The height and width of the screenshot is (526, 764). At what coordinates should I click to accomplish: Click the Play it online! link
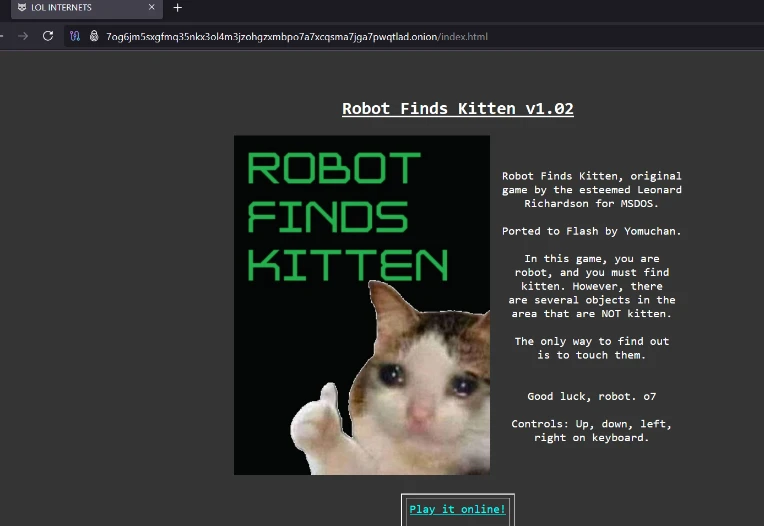coord(458,509)
